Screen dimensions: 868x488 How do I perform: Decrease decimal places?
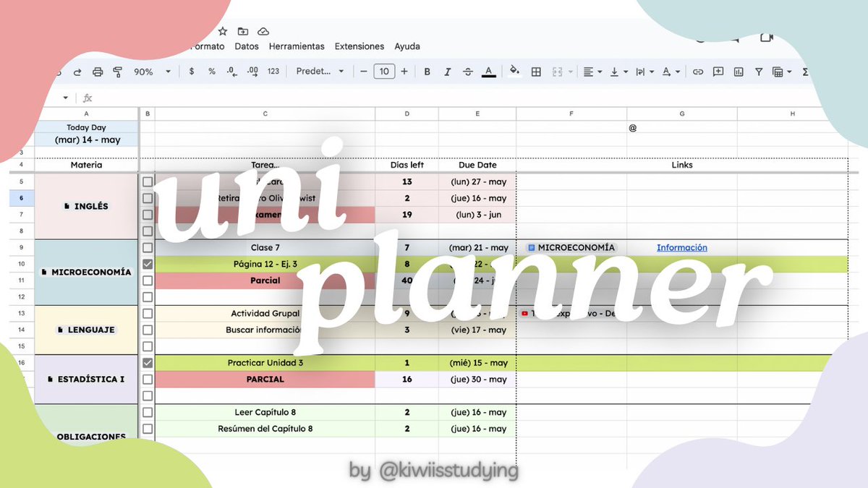point(232,72)
